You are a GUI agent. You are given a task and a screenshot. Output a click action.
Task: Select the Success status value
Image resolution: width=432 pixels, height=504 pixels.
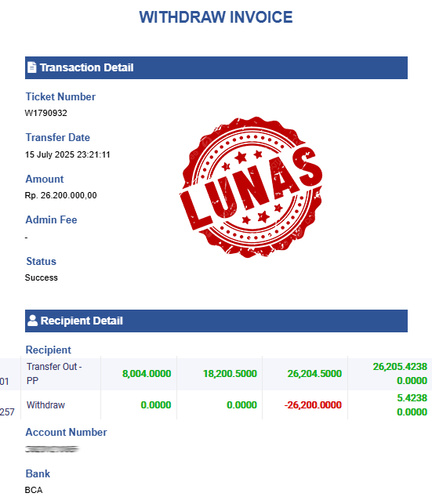pos(42,277)
